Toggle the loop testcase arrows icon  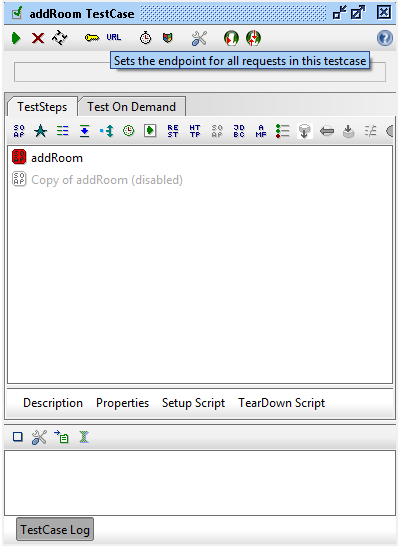[x=60, y=38]
